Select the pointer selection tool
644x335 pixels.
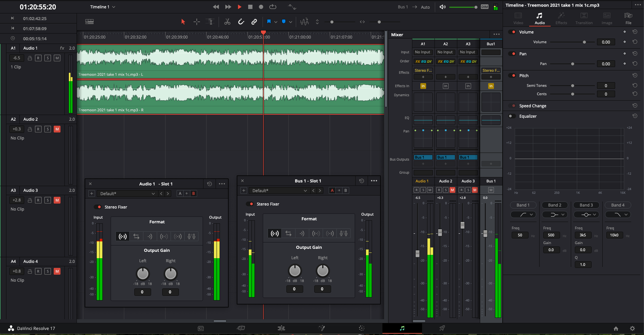[x=183, y=22]
